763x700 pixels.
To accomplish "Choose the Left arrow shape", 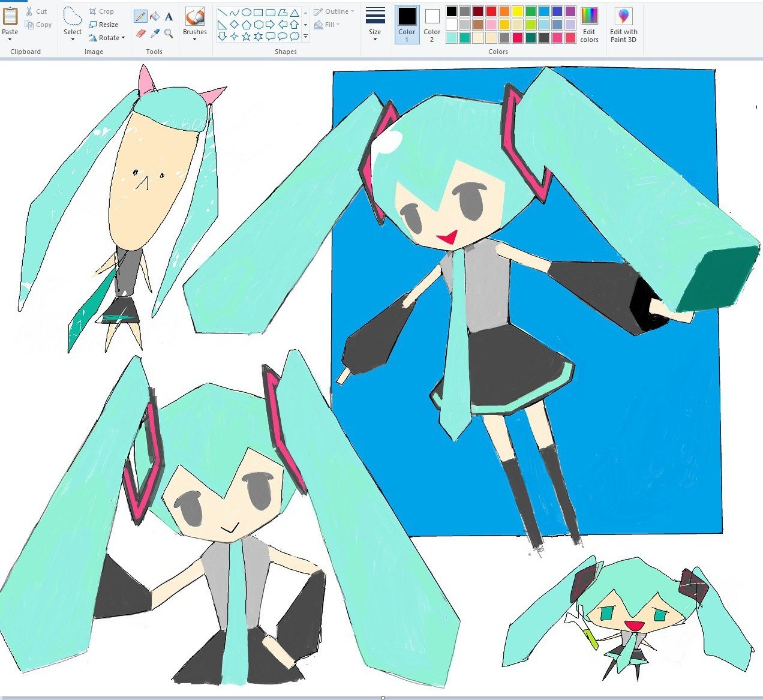I will pyautogui.click(x=282, y=24).
